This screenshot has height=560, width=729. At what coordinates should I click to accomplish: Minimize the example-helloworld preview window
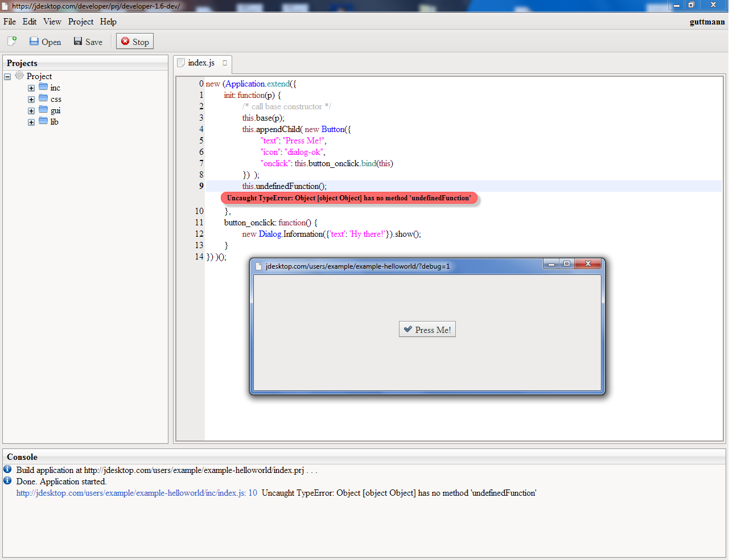(x=551, y=263)
